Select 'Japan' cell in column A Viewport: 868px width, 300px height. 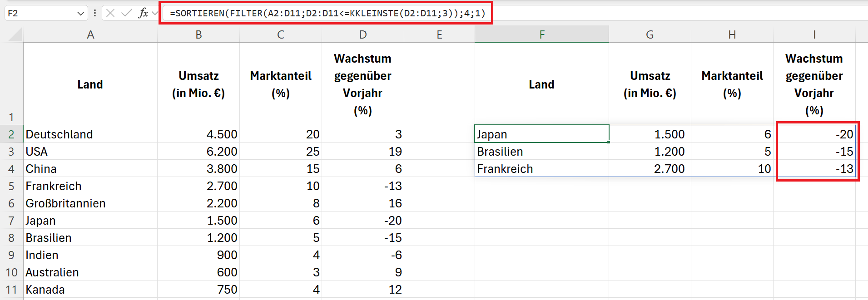[90, 221]
